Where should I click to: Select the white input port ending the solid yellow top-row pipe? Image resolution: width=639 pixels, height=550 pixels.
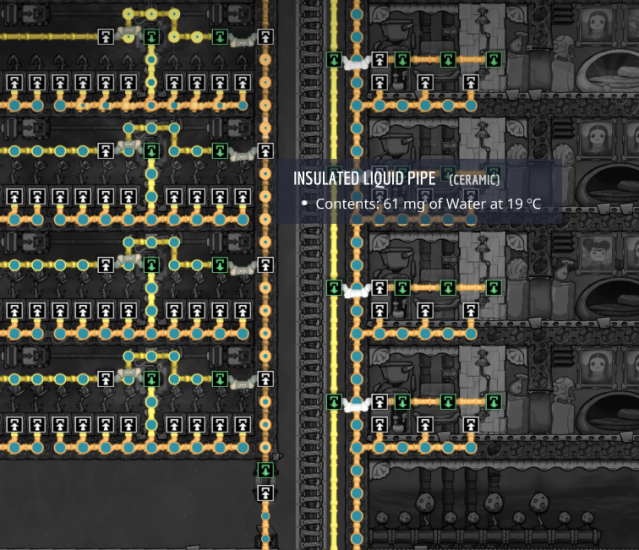(x=106, y=37)
